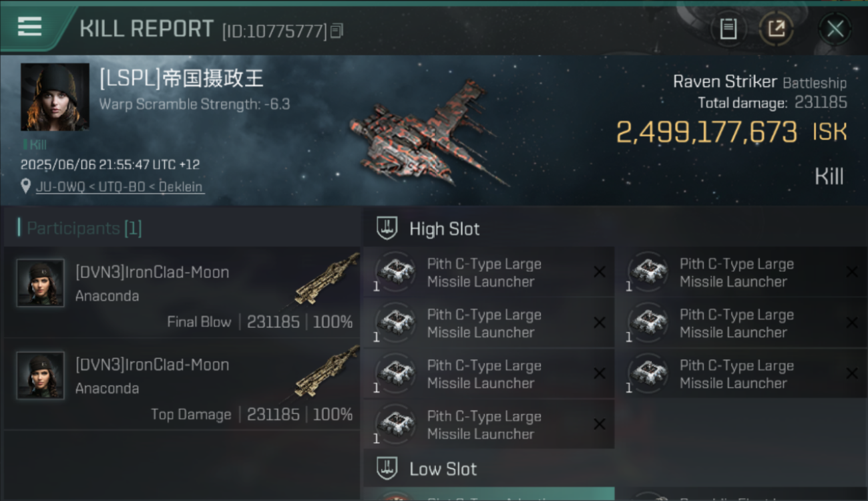Viewport: 868px width, 501px height.
Task: Tap the top-right column Pith C-Type launcher icon
Action: click(x=648, y=272)
